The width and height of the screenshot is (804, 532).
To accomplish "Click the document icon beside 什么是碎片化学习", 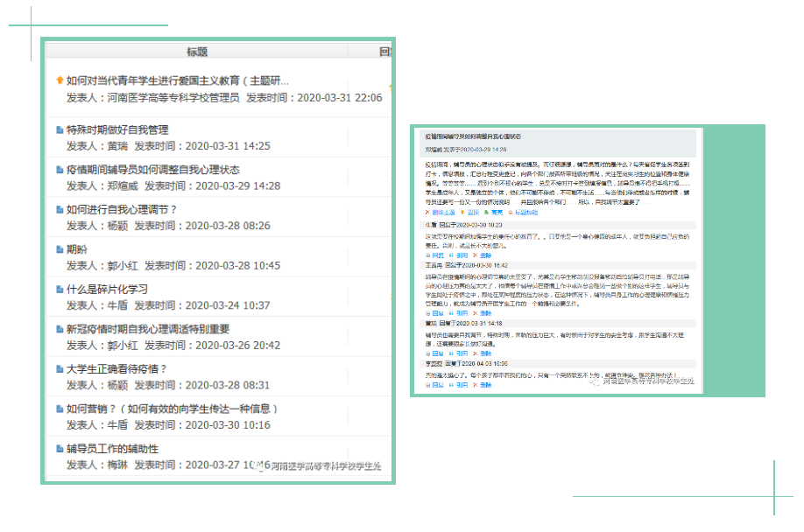I will pyautogui.click(x=60, y=290).
